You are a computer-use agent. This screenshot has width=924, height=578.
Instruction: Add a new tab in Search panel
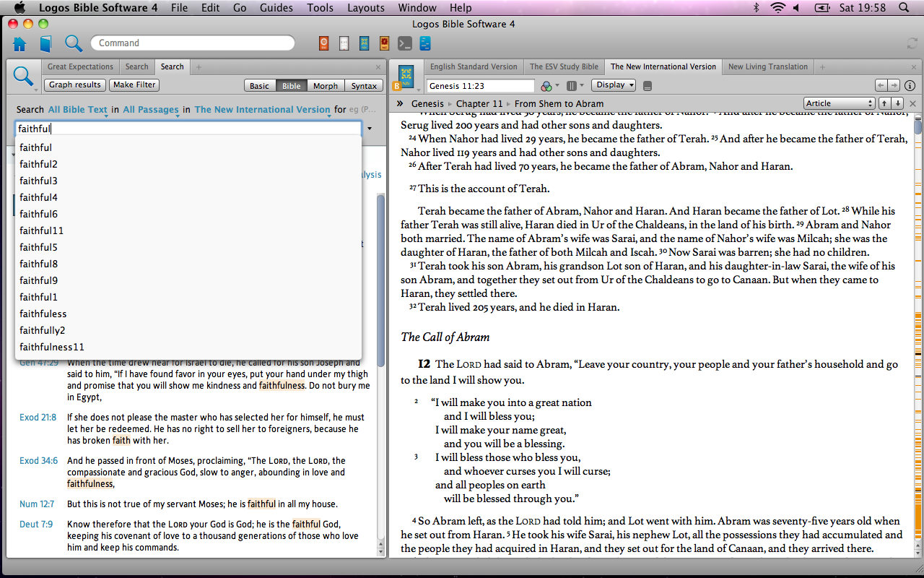tap(199, 66)
